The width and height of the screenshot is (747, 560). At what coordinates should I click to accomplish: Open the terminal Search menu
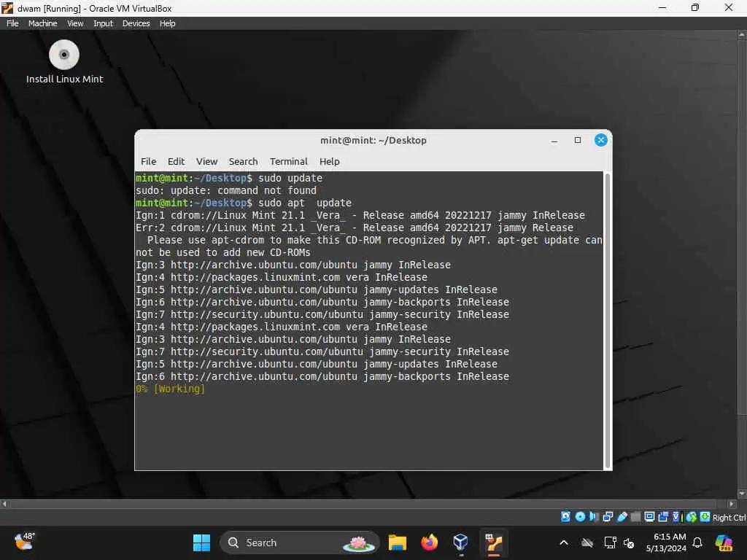243,161
